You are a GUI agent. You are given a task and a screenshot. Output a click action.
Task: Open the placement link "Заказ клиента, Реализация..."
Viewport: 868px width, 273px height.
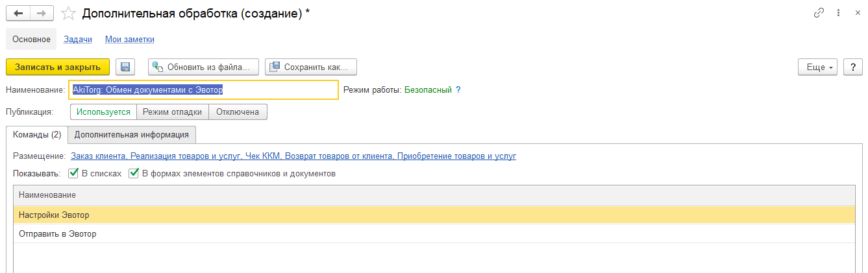point(293,156)
